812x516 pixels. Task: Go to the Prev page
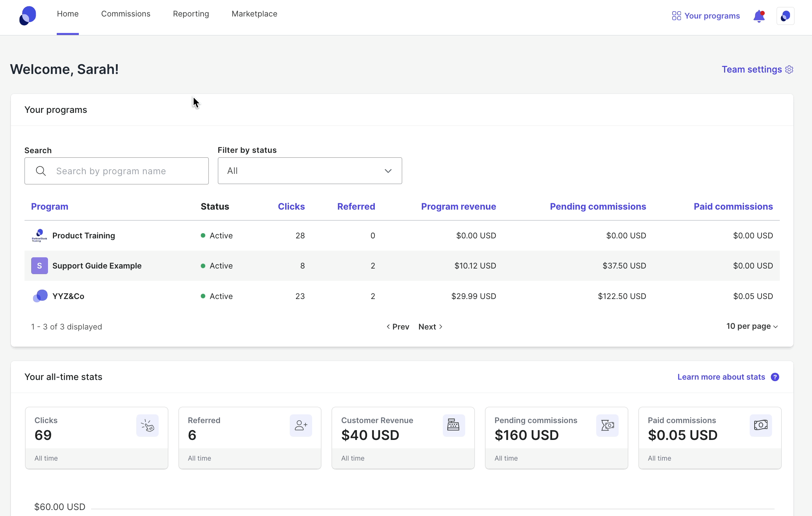pyautogui.click(x=398, y=327)
